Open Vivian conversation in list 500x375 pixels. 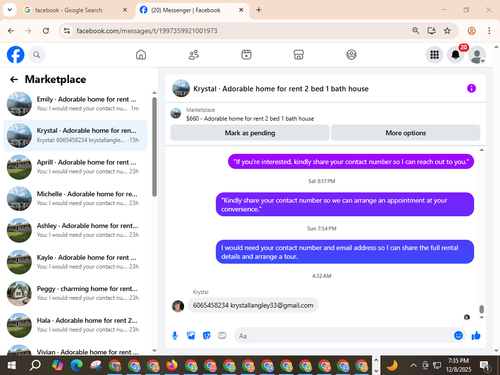76,350
